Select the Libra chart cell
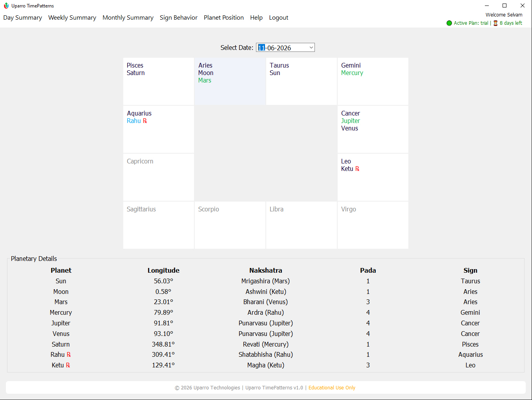The height and width of the screenshot is (400, 532). 302,225
